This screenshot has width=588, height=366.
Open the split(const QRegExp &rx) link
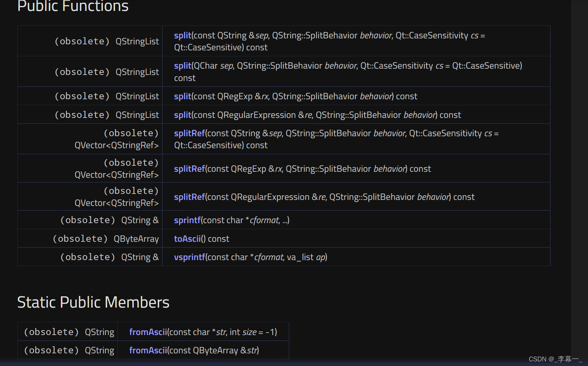click(182, 96)
